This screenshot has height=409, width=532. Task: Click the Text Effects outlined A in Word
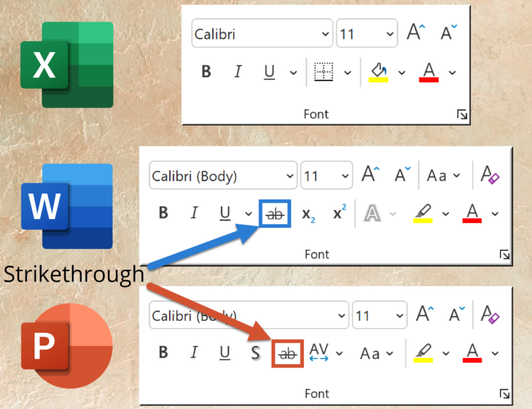[373, 214]
